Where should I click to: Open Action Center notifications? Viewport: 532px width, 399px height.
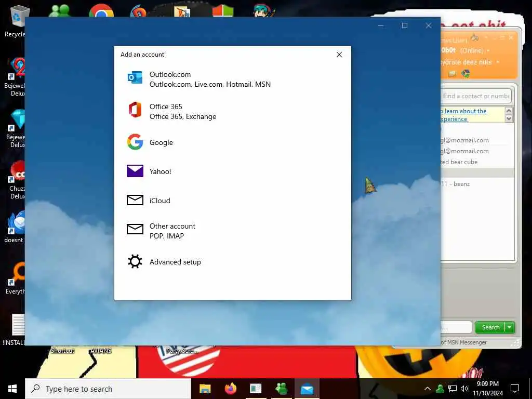[515, 389]
